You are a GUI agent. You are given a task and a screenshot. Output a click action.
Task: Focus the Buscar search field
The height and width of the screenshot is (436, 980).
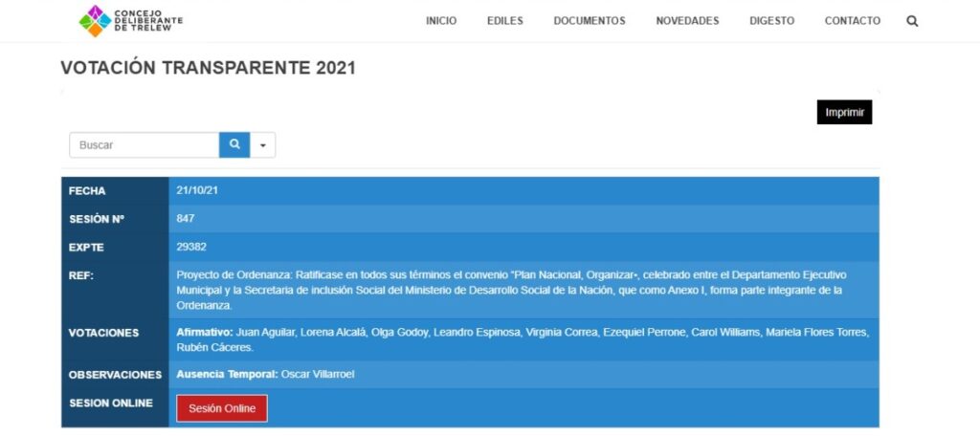tap(145, 145)
